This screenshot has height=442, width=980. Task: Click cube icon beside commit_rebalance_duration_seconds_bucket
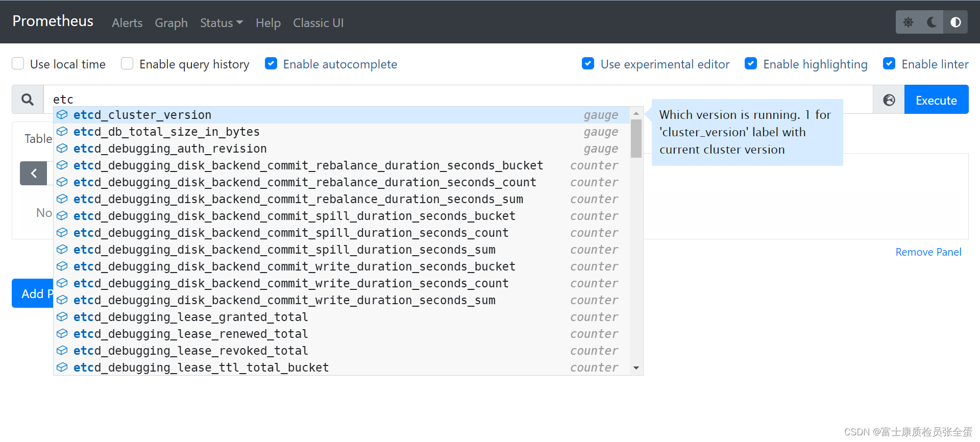point(62,165)
